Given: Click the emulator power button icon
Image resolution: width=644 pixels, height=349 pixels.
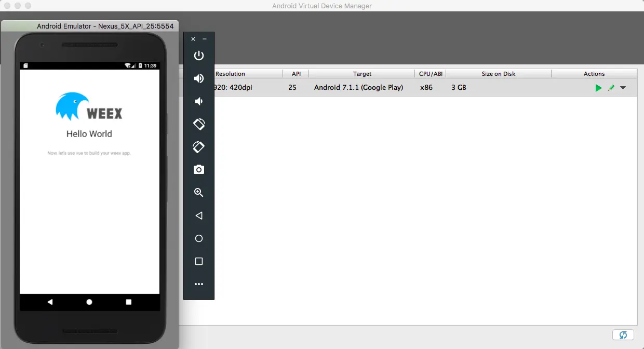Looking at the screenshot, I should tap(199, 56).
